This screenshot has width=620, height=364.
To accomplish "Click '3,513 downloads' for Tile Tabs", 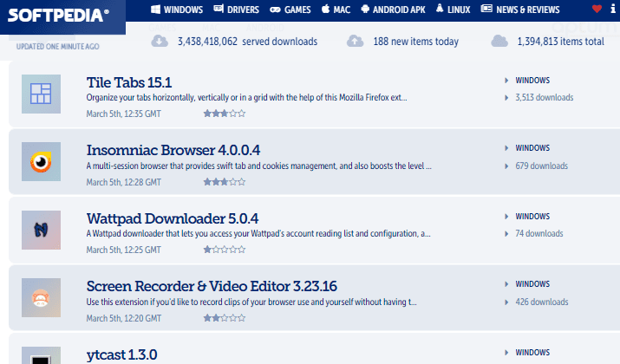I will click(544, 98).
